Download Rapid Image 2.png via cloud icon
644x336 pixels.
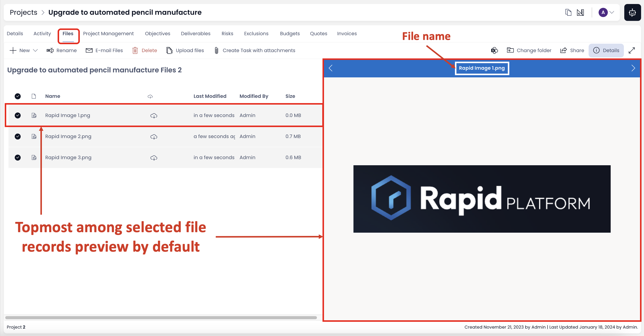coord(154,137)
